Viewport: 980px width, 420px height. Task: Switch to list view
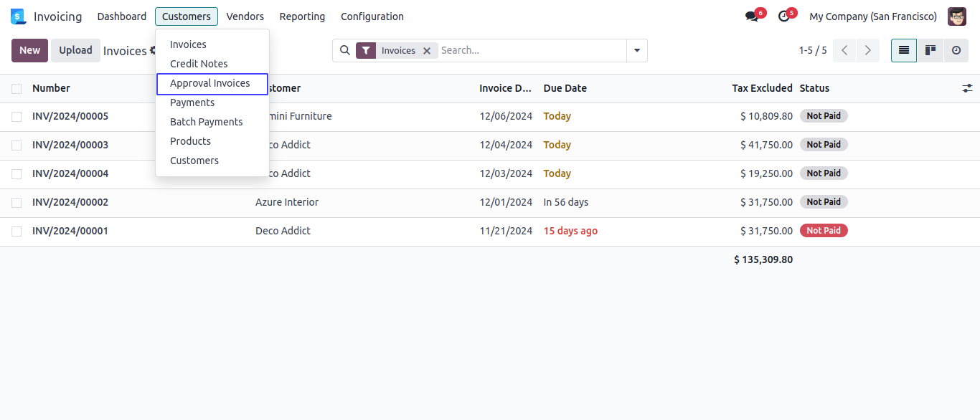(903, 50)
